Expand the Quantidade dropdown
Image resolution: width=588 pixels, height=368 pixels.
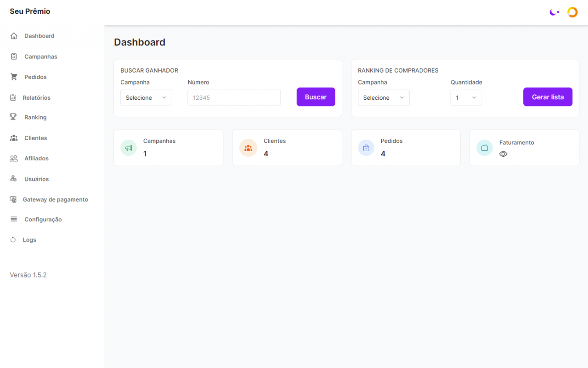coord(466,97)
